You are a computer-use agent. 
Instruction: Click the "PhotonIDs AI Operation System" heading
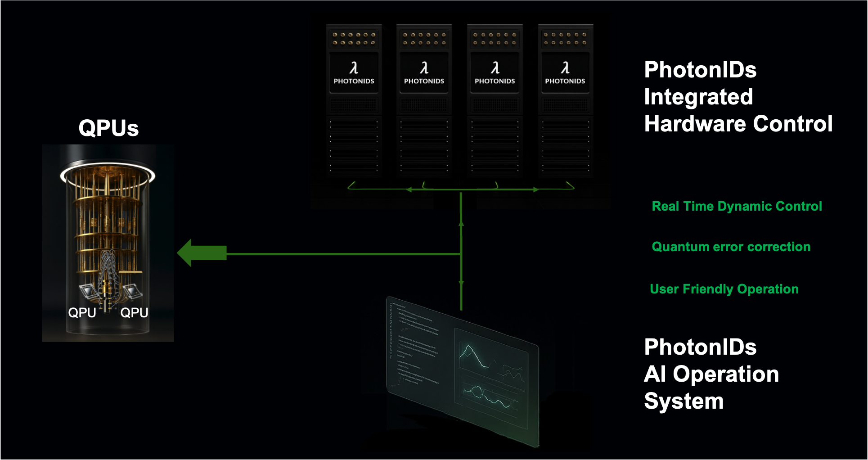pyautogui.click(x=711, y=374)
